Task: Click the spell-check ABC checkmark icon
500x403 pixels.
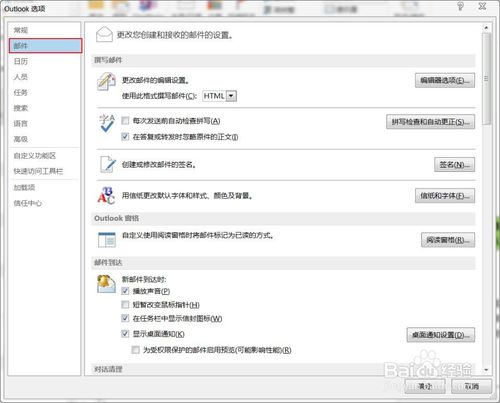Action: [107, 123]
